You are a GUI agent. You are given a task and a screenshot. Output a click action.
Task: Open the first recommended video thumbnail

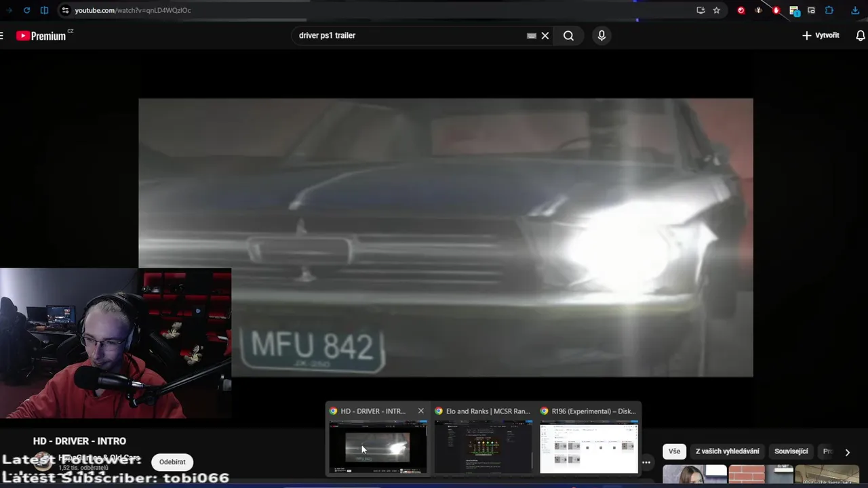point(694,474)
